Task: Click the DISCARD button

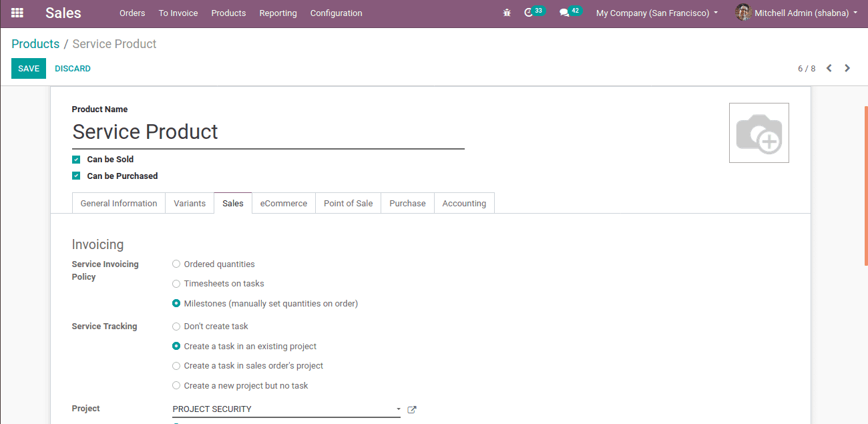Action: click(x=73, y=68)
